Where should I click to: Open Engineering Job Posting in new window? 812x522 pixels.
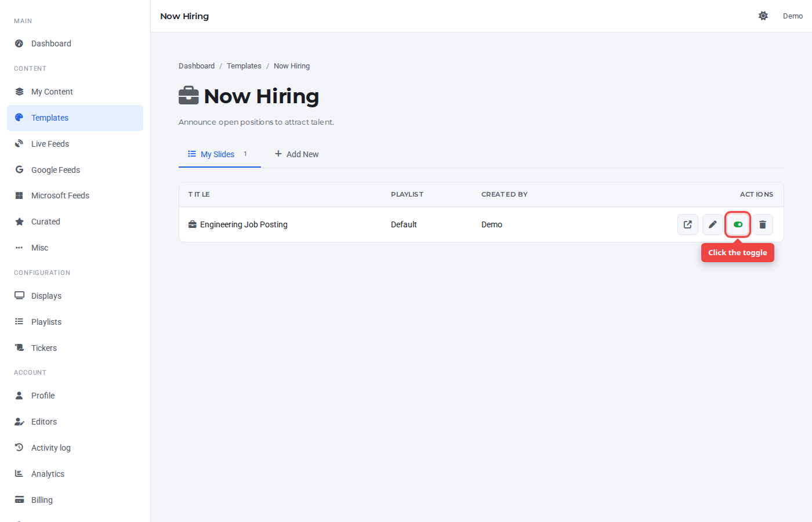[x=688, y=224]
